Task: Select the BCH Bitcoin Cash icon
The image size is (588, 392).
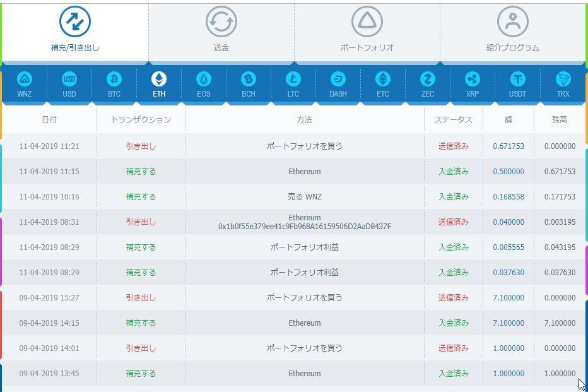Action: 248,84
